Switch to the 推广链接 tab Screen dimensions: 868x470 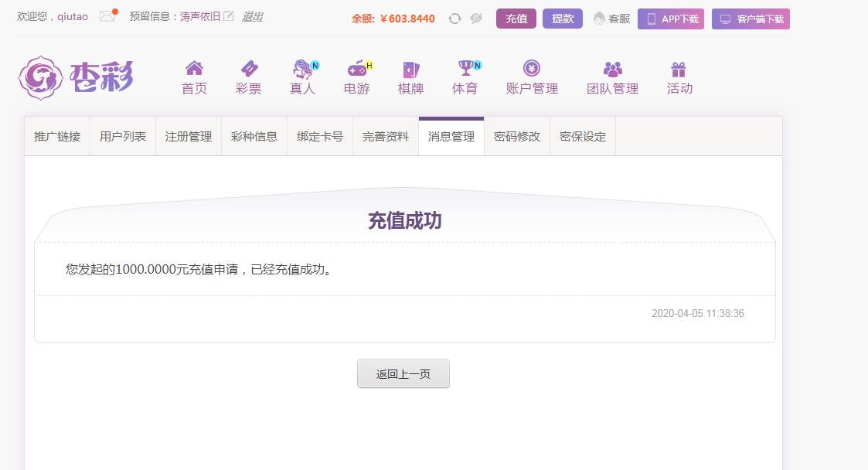click(x=57, y=137)
